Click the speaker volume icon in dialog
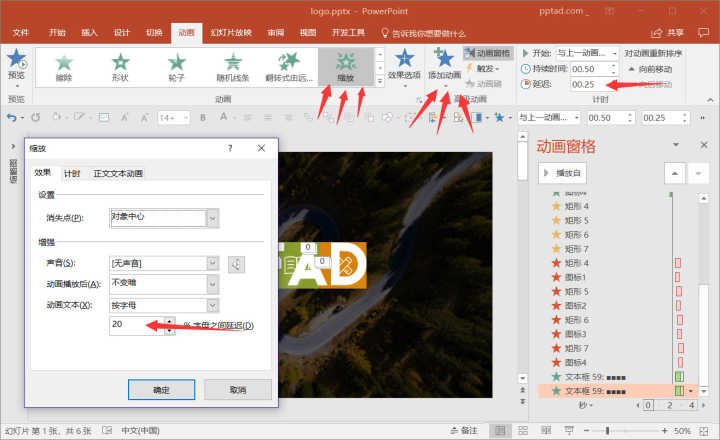 pos(236,264)
